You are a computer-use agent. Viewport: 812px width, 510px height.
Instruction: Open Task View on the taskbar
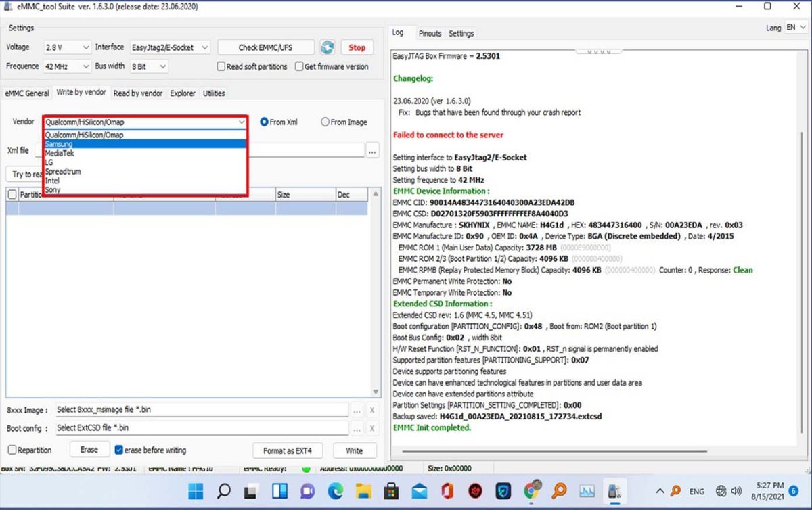click(x=251, y=491)
